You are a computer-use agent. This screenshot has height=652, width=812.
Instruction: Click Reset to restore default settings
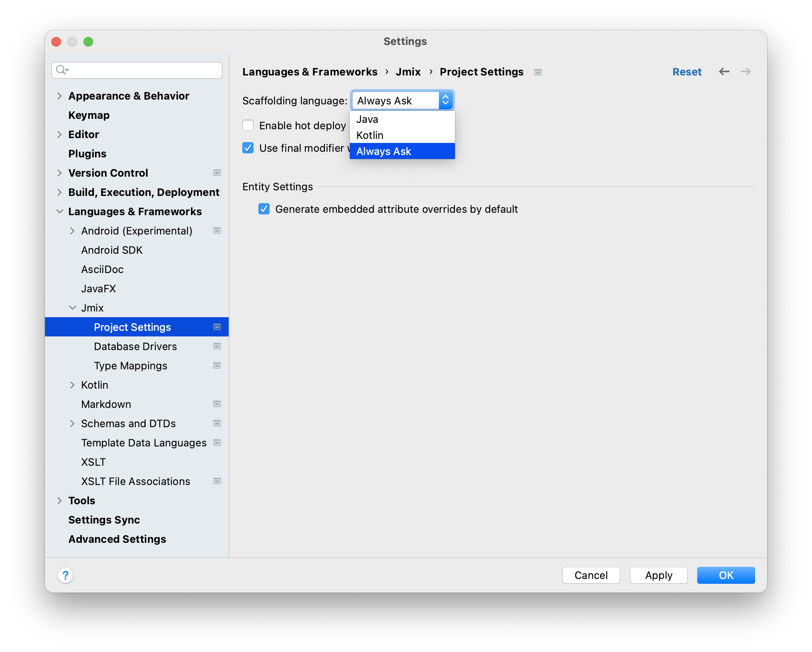point(687,72)
